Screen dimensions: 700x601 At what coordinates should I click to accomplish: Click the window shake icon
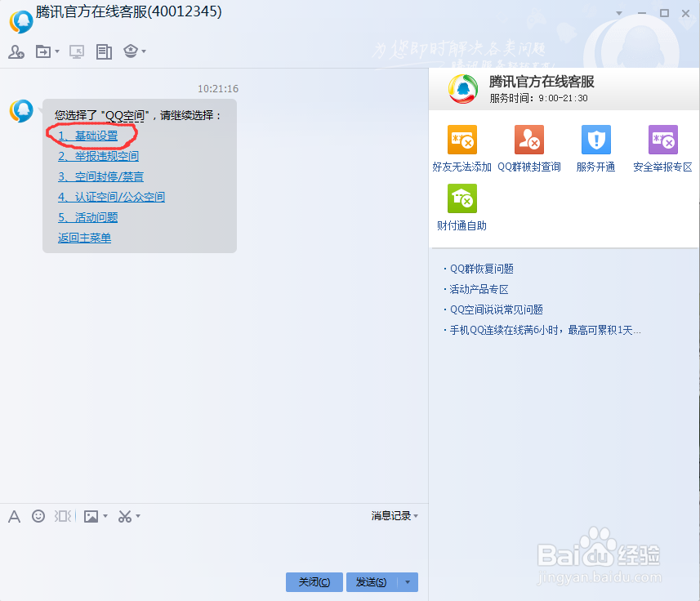pyautogui.click(x=64, y=516)
